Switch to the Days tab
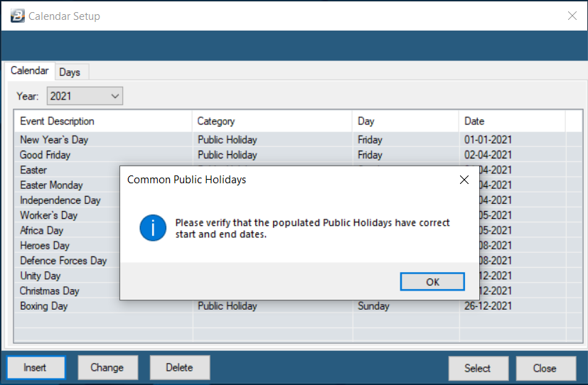Screen dimensions: 588x385 pos(70,72)
